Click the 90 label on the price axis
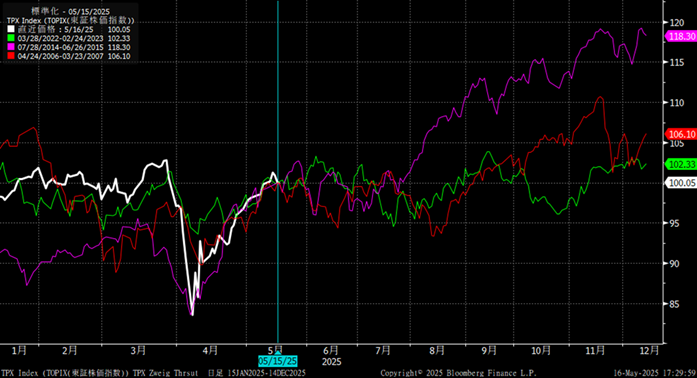 [674, 264]
